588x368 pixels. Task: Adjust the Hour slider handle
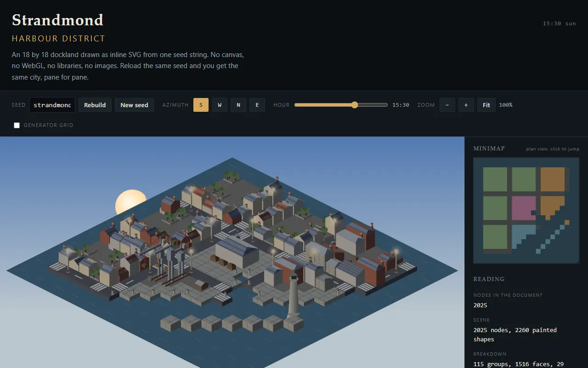pyautogui.click(x=355, y=105)
